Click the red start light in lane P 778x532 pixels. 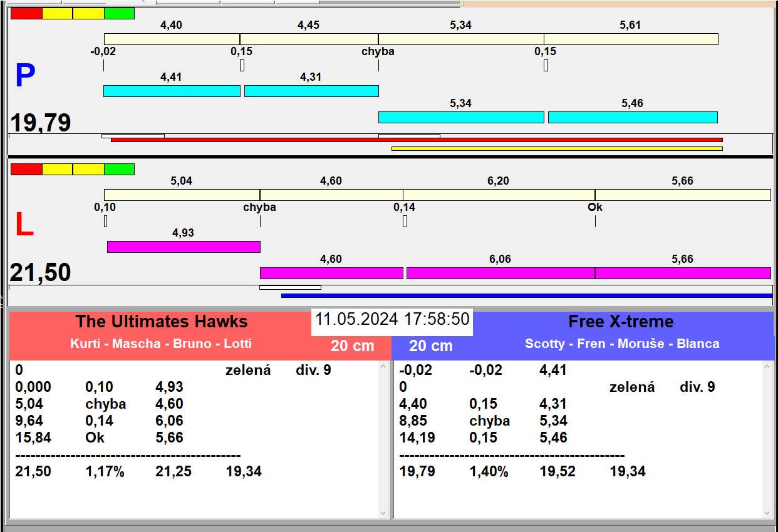tap(26, 13)
